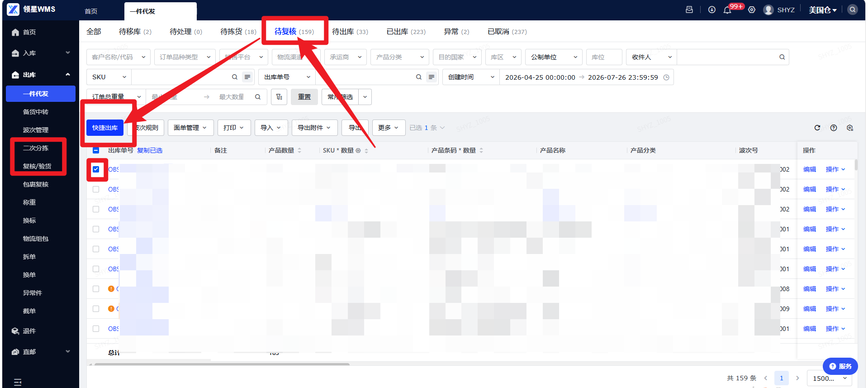Click the SHYZ user avatar
The height and width of the screenshot is (388, 868).
coord(768,10)
